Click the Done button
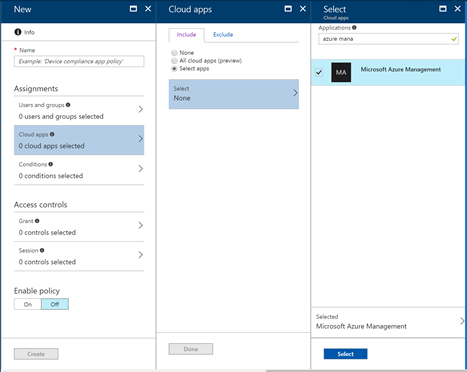This screenshot has width=467, height=372. pyautogui.click(x=191, y=349)
